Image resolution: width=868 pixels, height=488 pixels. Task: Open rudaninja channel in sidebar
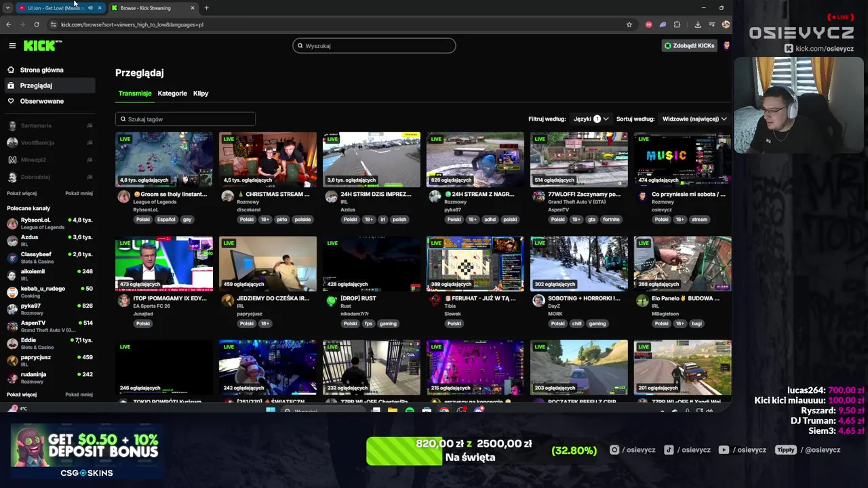50,378
